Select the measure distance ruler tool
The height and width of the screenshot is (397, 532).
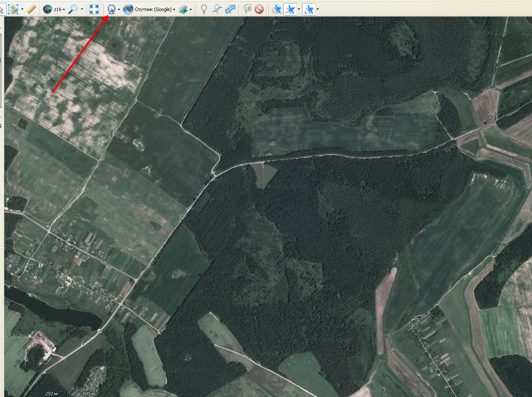(x=31, y=9)
